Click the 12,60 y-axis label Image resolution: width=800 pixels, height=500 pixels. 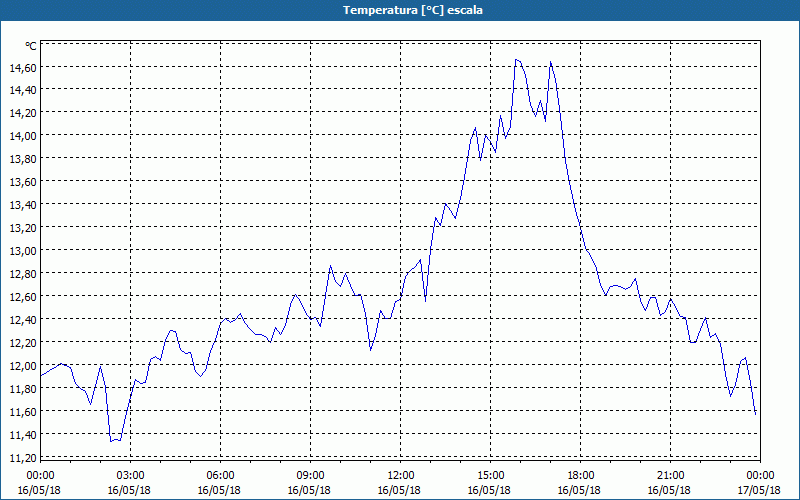23,296
